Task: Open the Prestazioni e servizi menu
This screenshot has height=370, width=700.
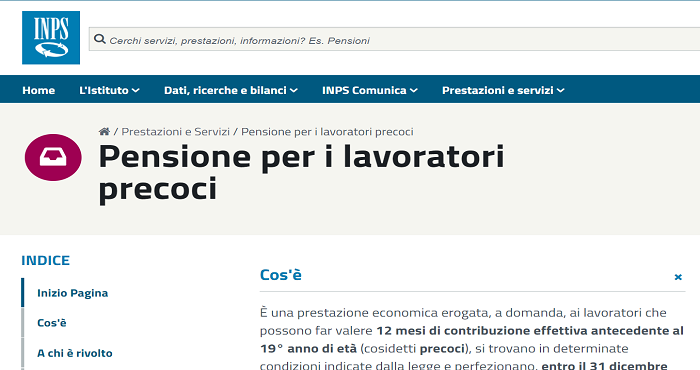Action: (x=503, y=90)
